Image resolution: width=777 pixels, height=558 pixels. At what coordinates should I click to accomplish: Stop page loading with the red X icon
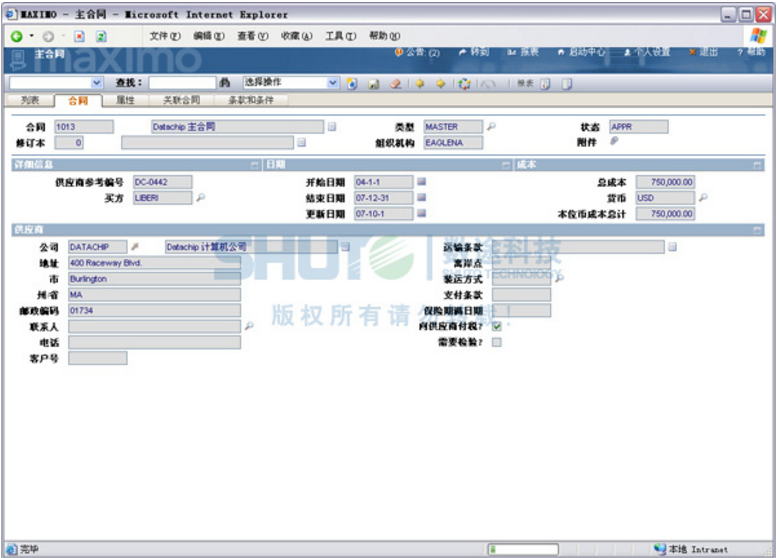[79, 36]
